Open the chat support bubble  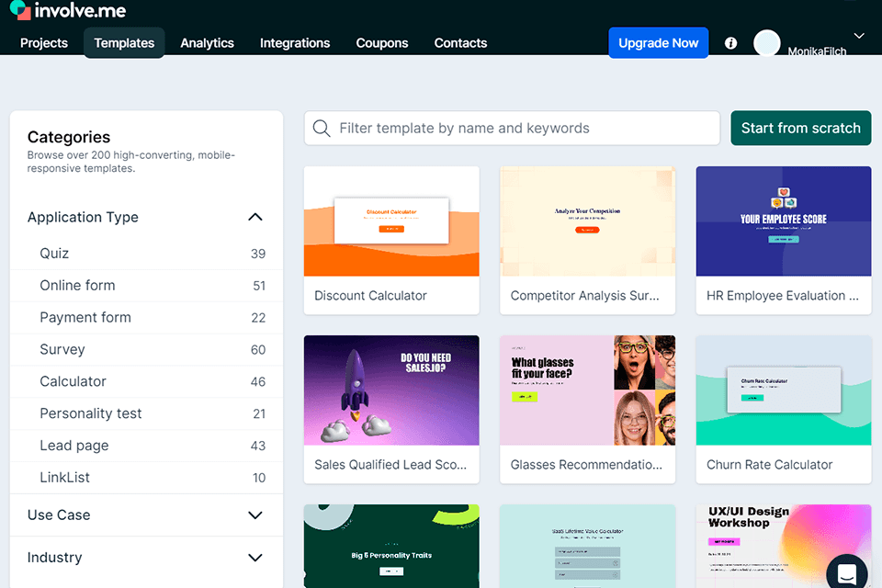846,572
